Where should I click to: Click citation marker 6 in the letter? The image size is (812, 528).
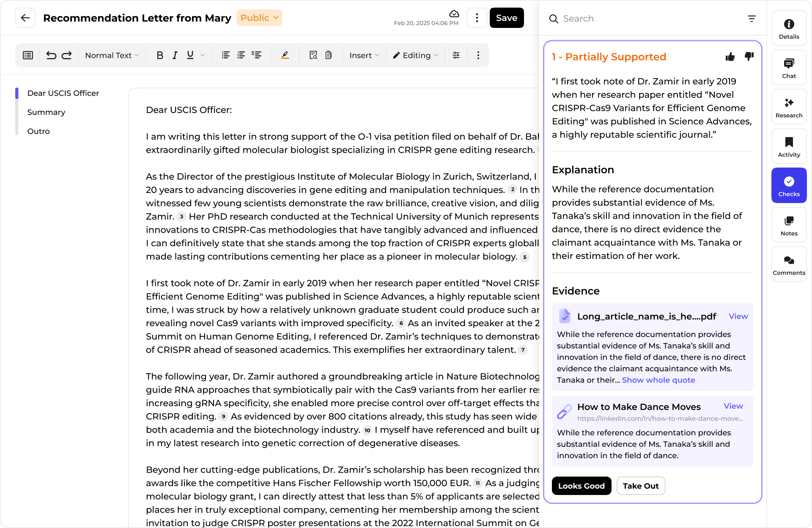click(x=401, y=323)
